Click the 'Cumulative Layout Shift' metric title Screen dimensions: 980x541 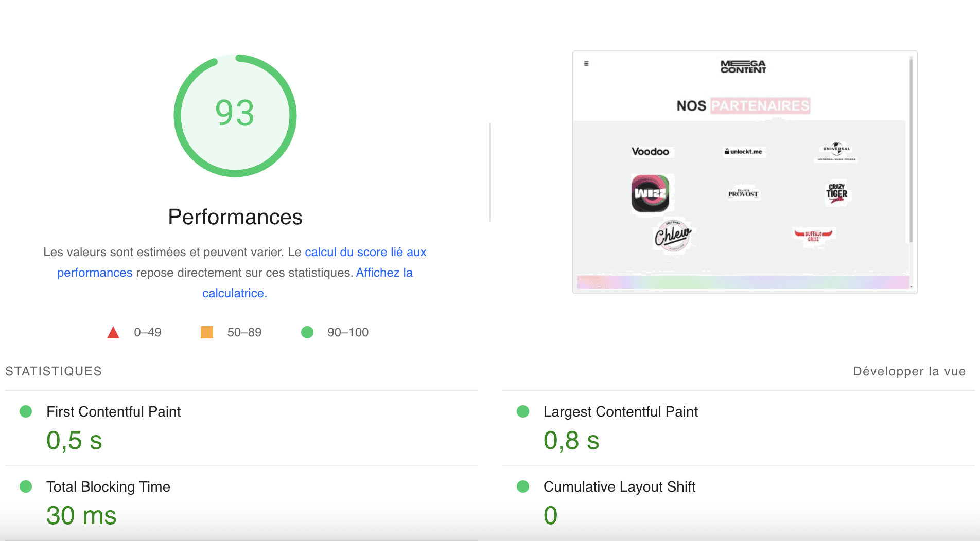point(620,487)
